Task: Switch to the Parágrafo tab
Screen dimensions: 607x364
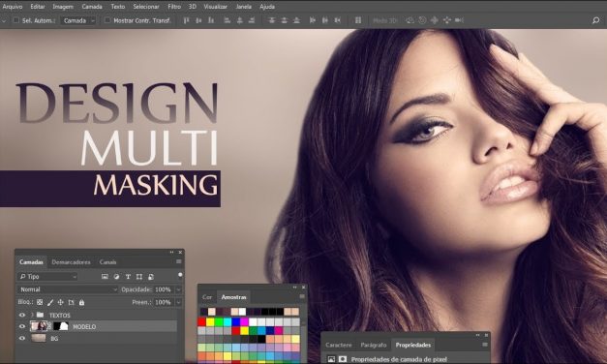Action: click(x=374, y=345)
